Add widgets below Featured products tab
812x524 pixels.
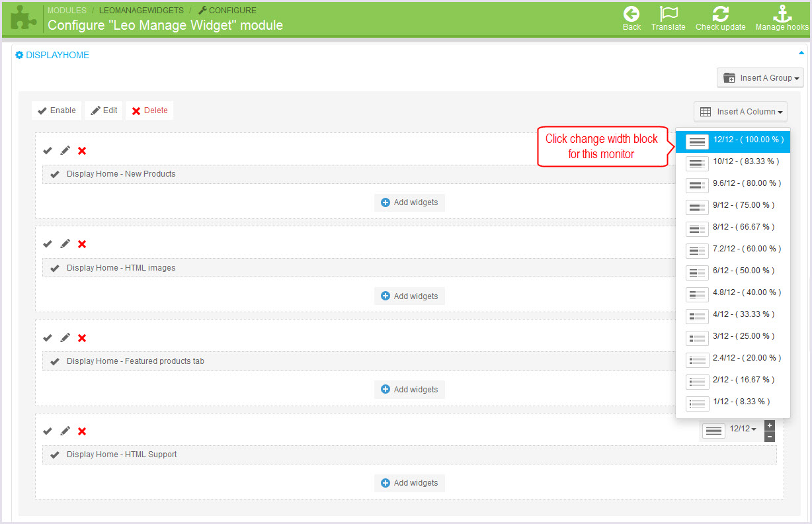pyautogui.click(x=409, y=390)
